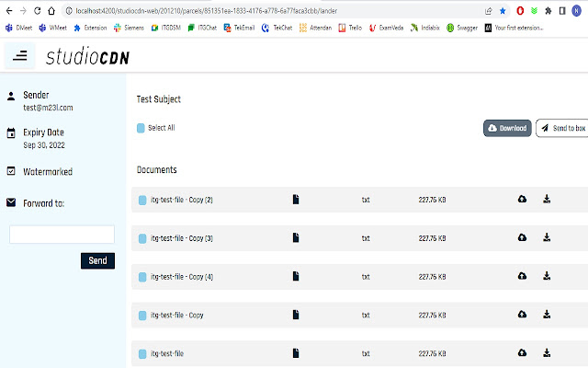This screenshot has height=368, width=588.
Task: Open the DMeet bookmark
Action: [x=18, y=28]
